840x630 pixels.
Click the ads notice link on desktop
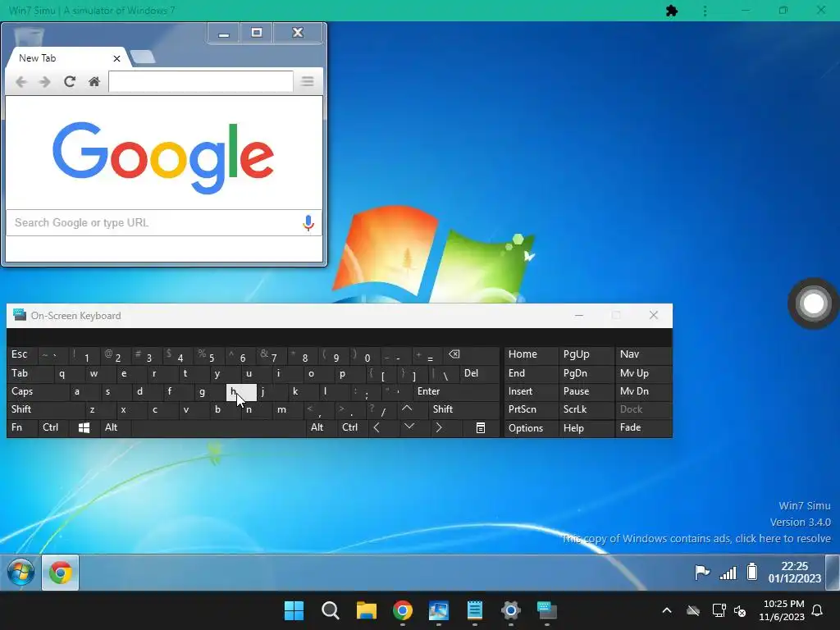coord(696,538)
